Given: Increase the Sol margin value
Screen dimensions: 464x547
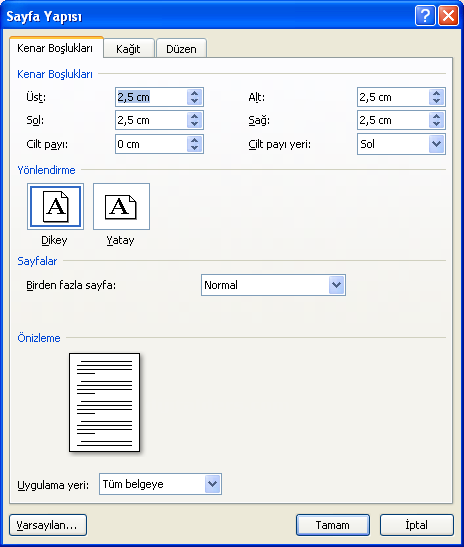Looking at the screenshot, I should (194, 117).
